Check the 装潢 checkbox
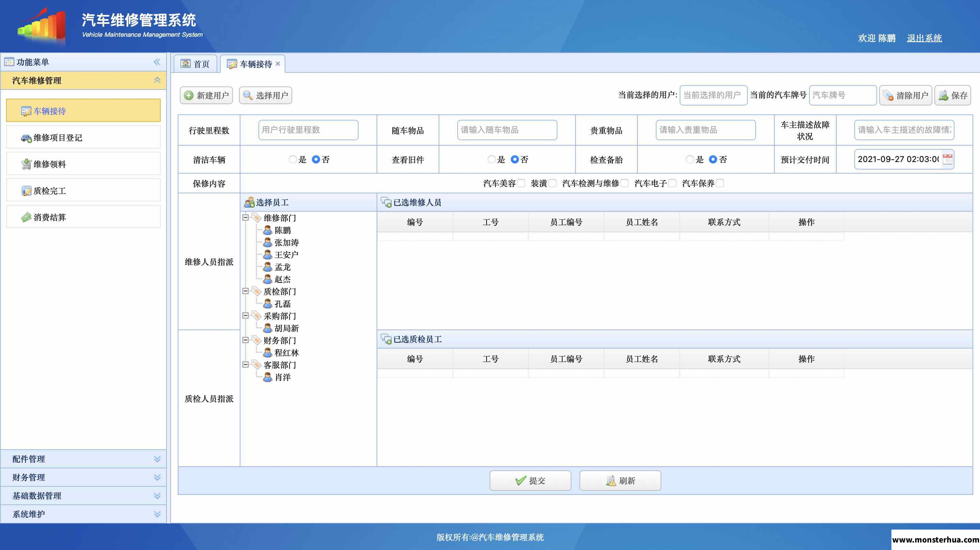Viewport: 980px width, 550px height. [552, 183]
